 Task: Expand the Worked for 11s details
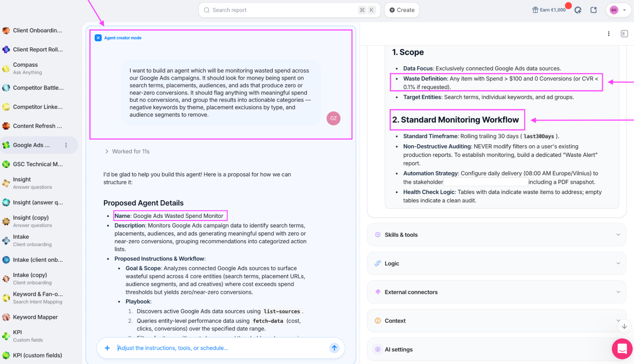[x=127, y=152]
